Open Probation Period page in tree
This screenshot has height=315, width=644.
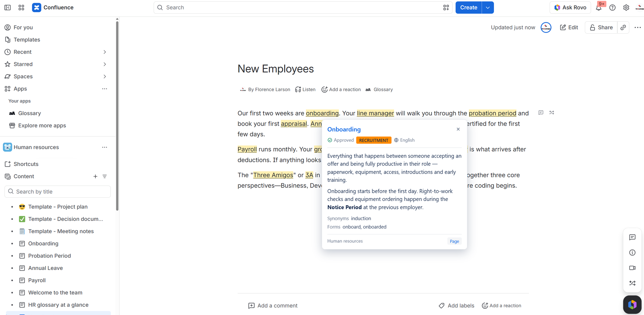(49, 256)
